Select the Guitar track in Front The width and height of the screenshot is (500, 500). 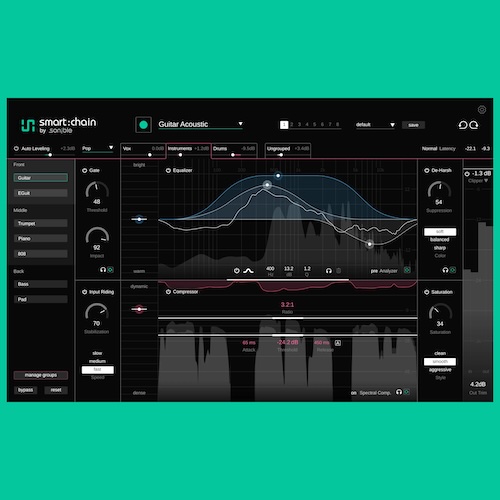[41, 178]
